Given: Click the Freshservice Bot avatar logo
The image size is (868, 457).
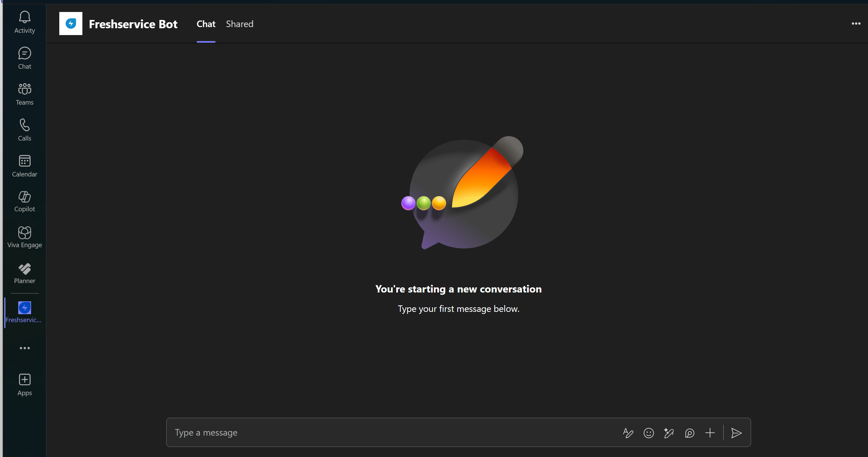Looking at the screenshot, I should coord(71,24).
